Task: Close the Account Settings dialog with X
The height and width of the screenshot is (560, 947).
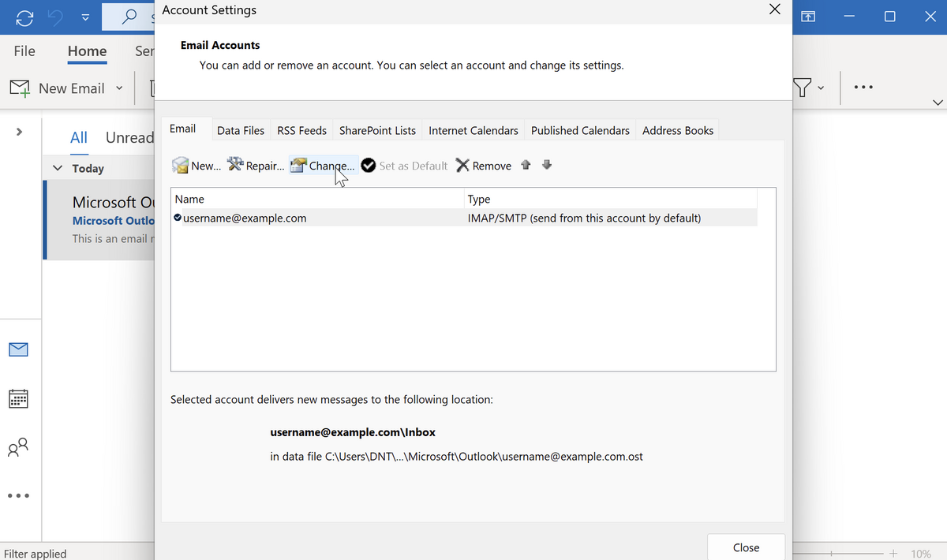Action: coord(774,9)
